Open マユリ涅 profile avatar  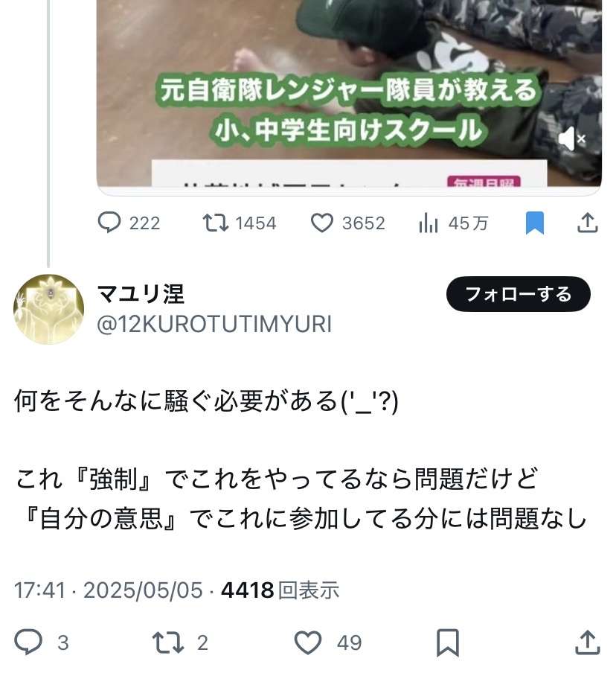coord(48,309)
